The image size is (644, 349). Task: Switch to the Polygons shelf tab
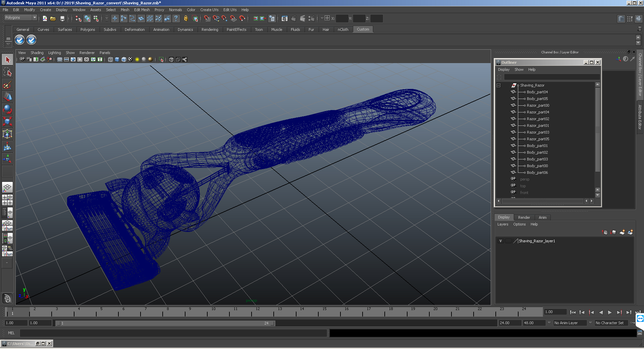pos(88,30)
